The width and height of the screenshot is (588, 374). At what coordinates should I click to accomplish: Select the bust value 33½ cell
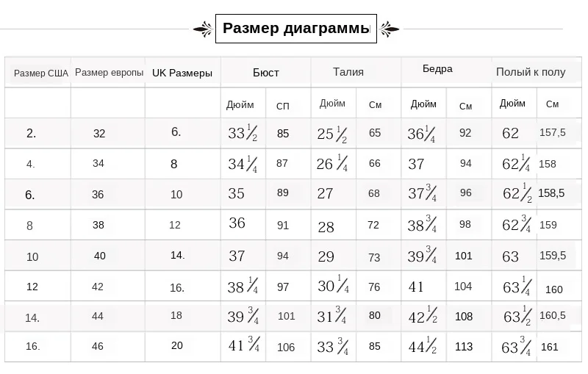click(243, 133)
